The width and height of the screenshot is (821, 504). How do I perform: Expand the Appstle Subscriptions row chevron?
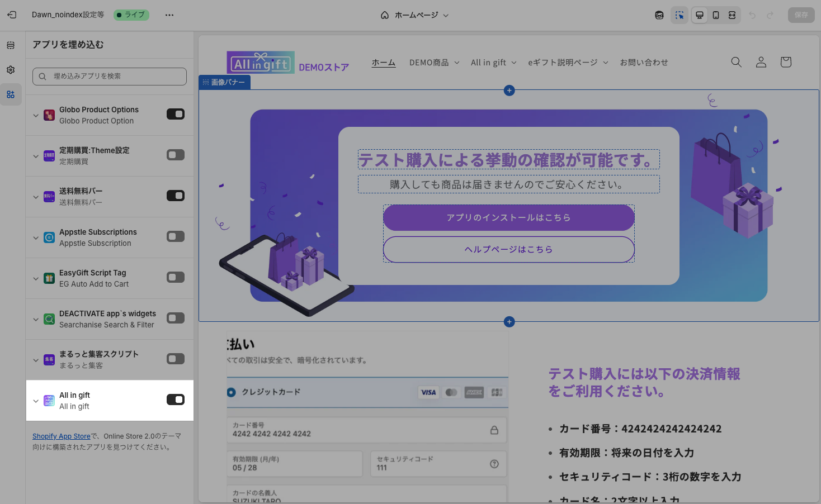pyautogui.click(x=36, y=238)
